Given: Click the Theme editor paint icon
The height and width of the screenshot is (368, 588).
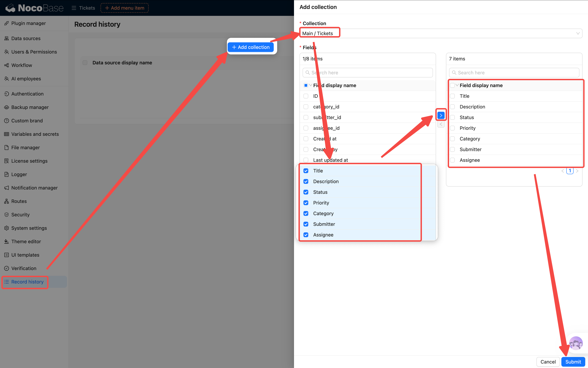Looking at the screenshot, I should pos(7,241).
